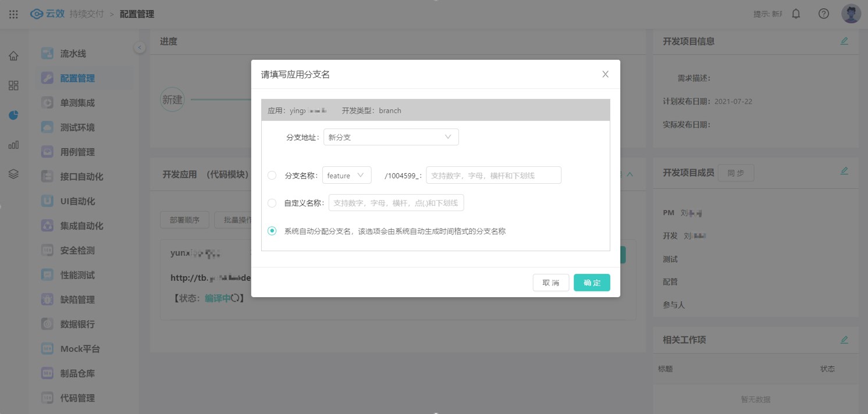Click the 计划发布日期 2021-07-22 value

point(733,101)
